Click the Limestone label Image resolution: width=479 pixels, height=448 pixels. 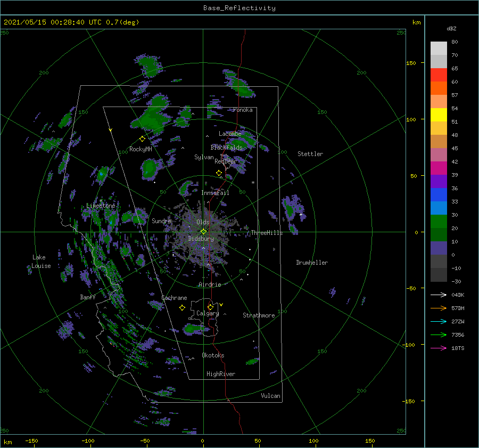click(x=101, y=206)
